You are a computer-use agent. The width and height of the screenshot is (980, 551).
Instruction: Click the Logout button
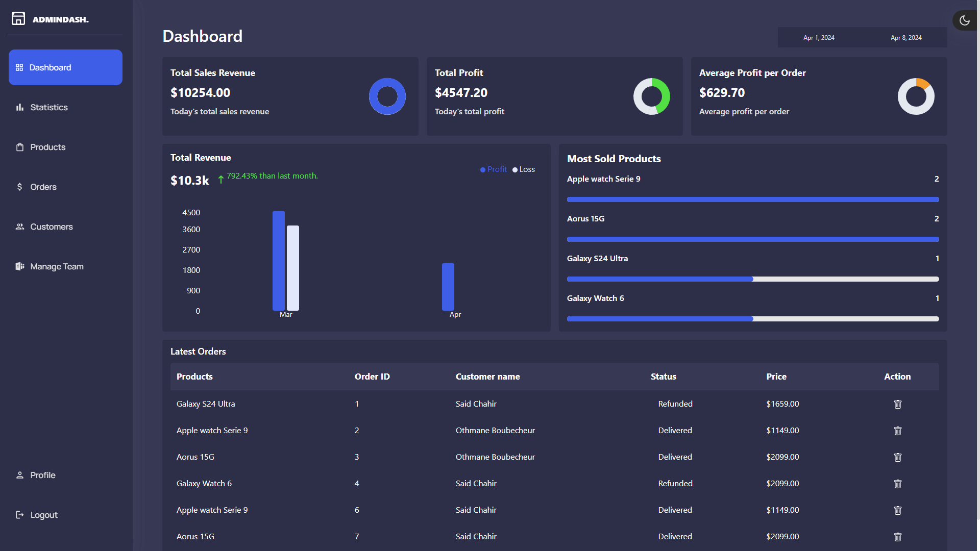pyautogui.click(x=43, y=515)
